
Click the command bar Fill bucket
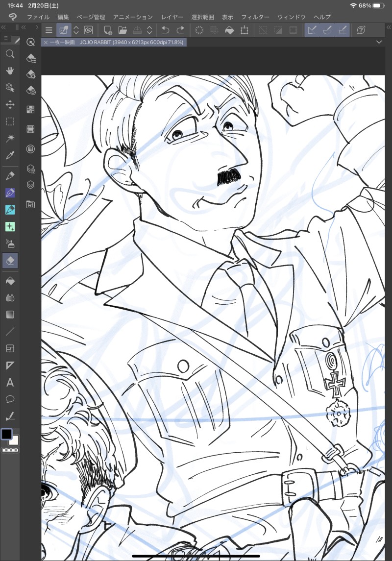tap(229, 30)
